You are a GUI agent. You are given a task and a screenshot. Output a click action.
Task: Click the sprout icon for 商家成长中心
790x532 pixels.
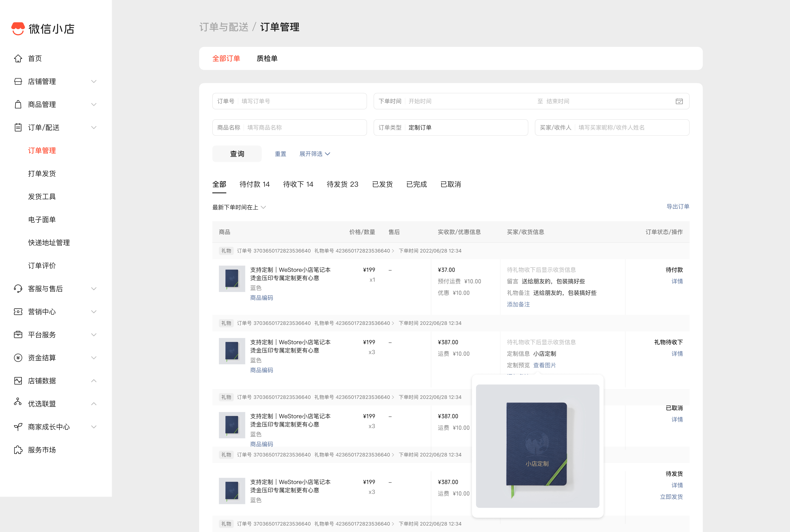tap(18, 427)
